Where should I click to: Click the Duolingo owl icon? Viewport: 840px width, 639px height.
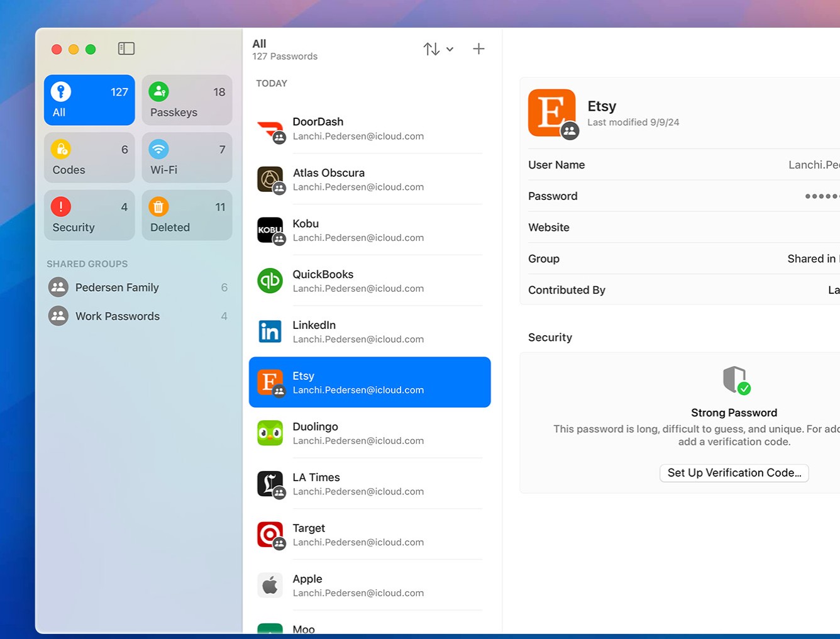pos(270,433)
